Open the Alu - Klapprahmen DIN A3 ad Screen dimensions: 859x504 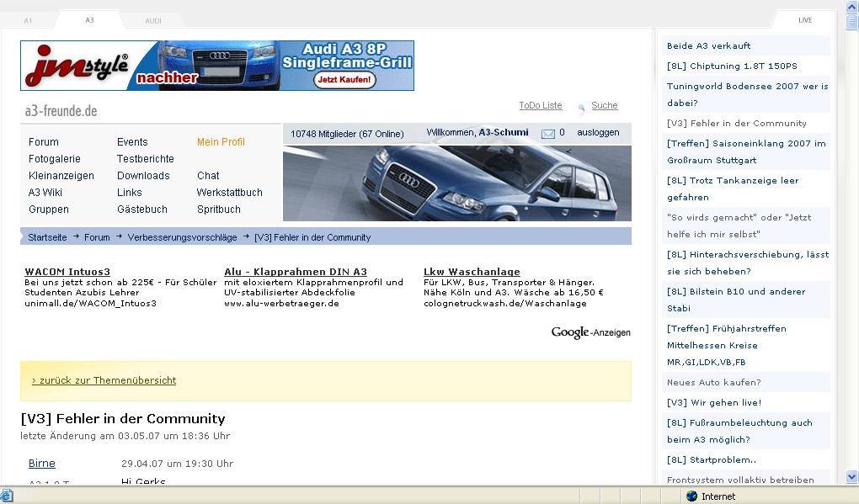[x=296, y=272]
